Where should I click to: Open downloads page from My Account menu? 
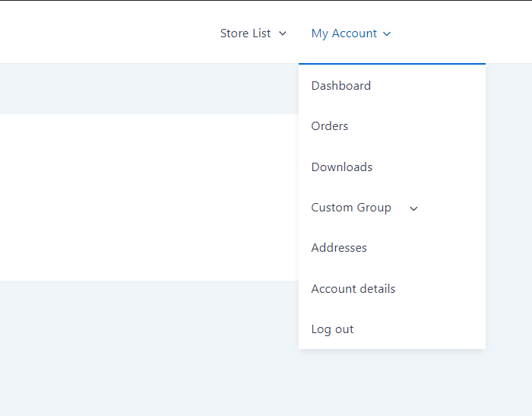pos(342,167)
